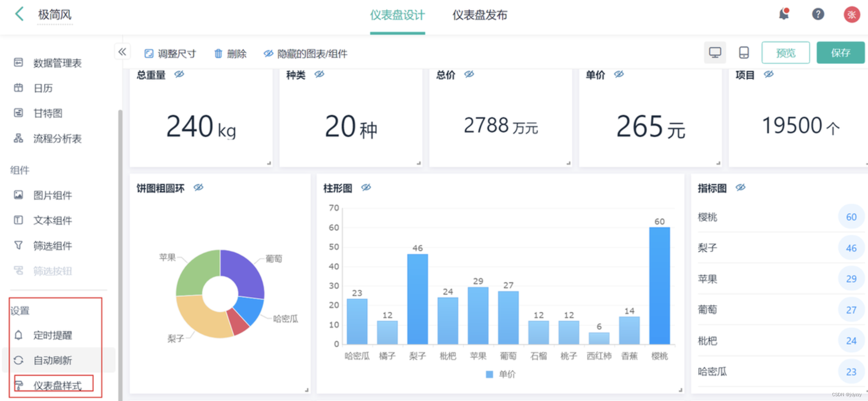This screenshot has height=401, width=868.
Task: Hide the 总重量 card via eye icon
Action: [x=179, y=74]
